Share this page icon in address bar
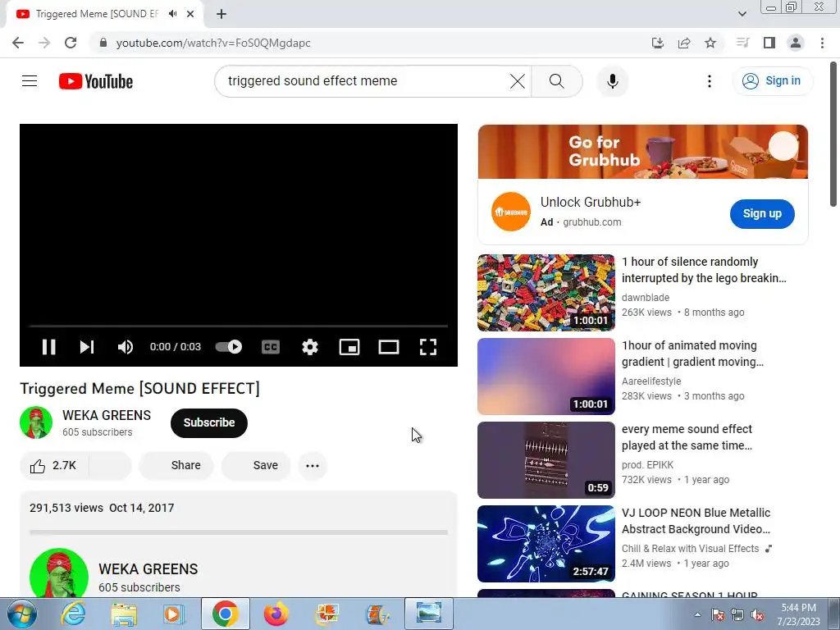This screenshot has width=840, height=630. point(684,43)
